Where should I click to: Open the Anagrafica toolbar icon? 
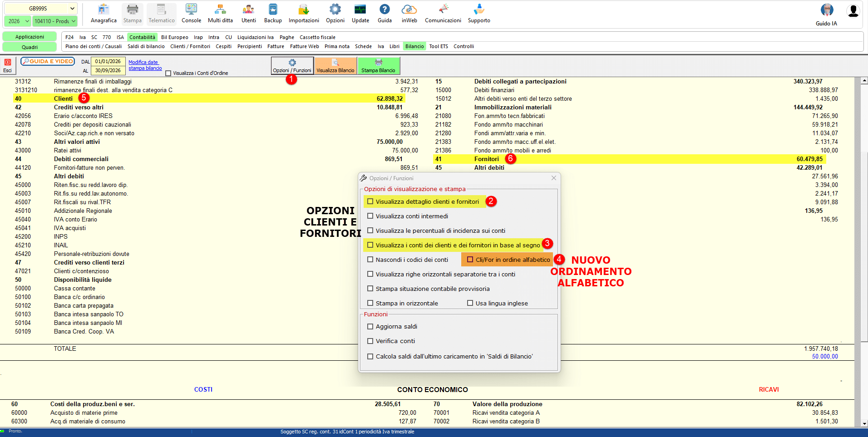(x=104, y=14)
